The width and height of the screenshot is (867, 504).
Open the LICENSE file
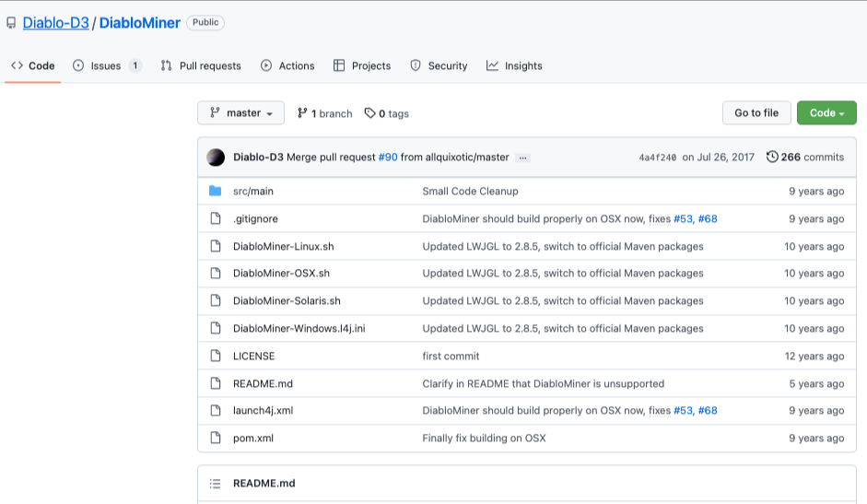(x=253, y=357)
